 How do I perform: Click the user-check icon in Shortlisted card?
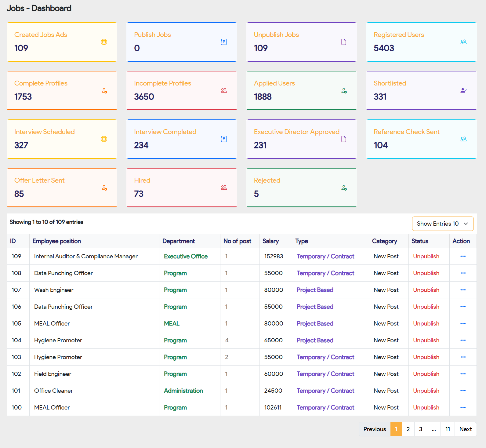[463, 90]
